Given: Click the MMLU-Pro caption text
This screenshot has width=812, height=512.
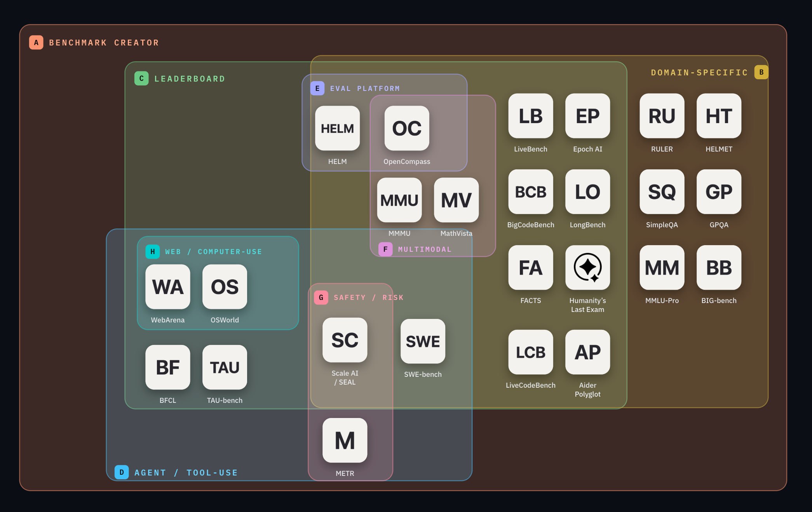Looking at the screenshot, I should click(x=662, y=301).
